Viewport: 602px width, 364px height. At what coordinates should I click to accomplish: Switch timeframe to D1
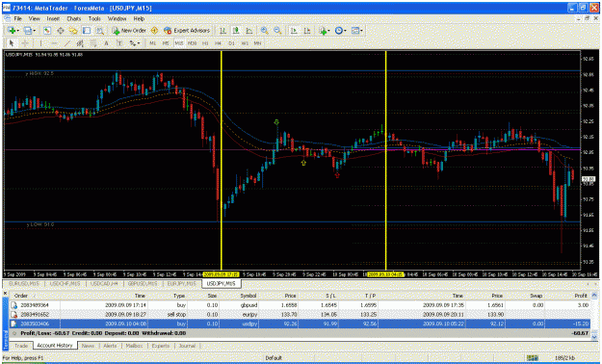[231, 43]
